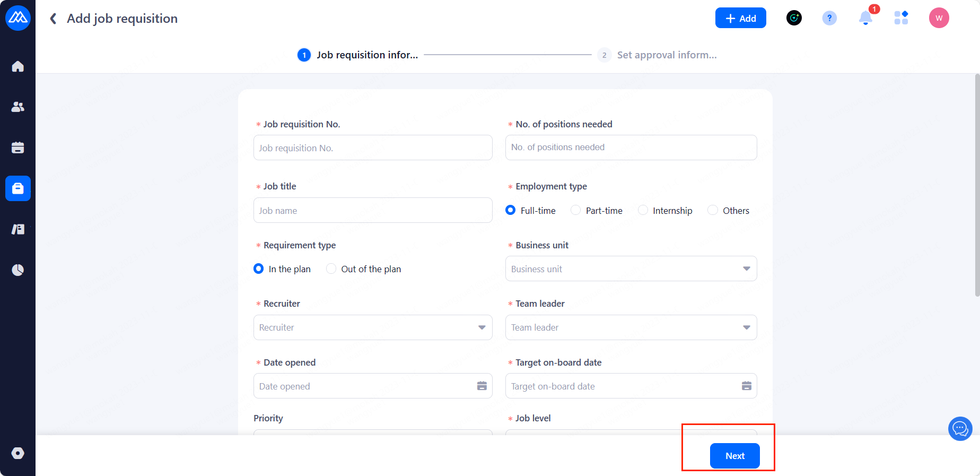
Task: Click the Next button
Action: coord(734,456)
